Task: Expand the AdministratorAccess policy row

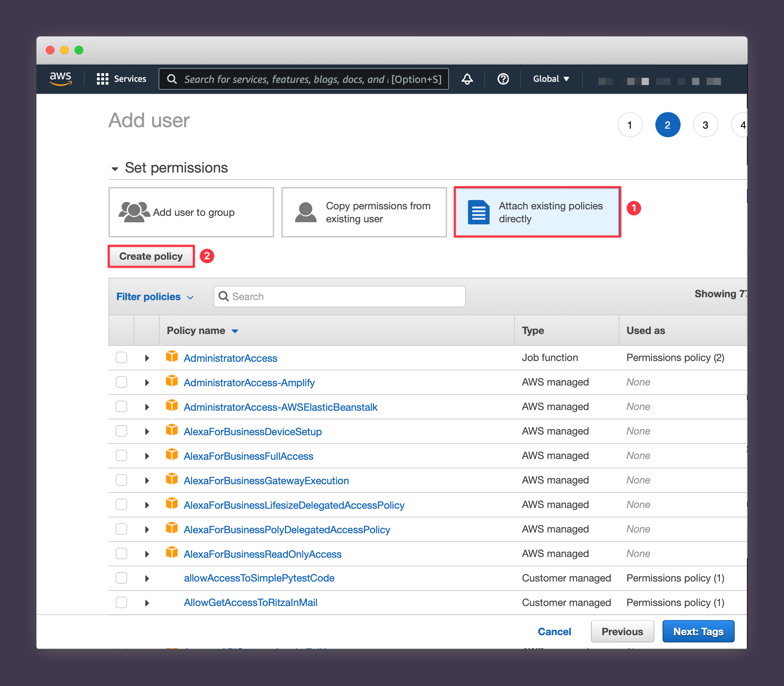Action: pyautogui.click(x=147, y=358)
